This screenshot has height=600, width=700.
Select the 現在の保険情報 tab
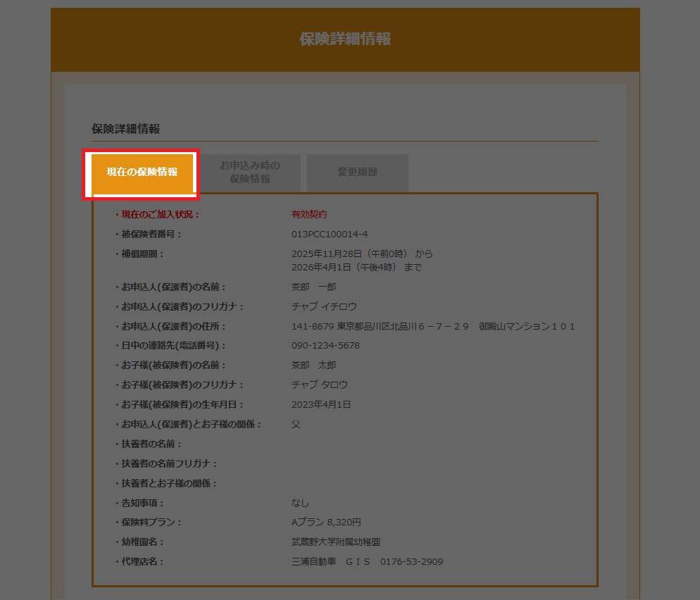142,173
